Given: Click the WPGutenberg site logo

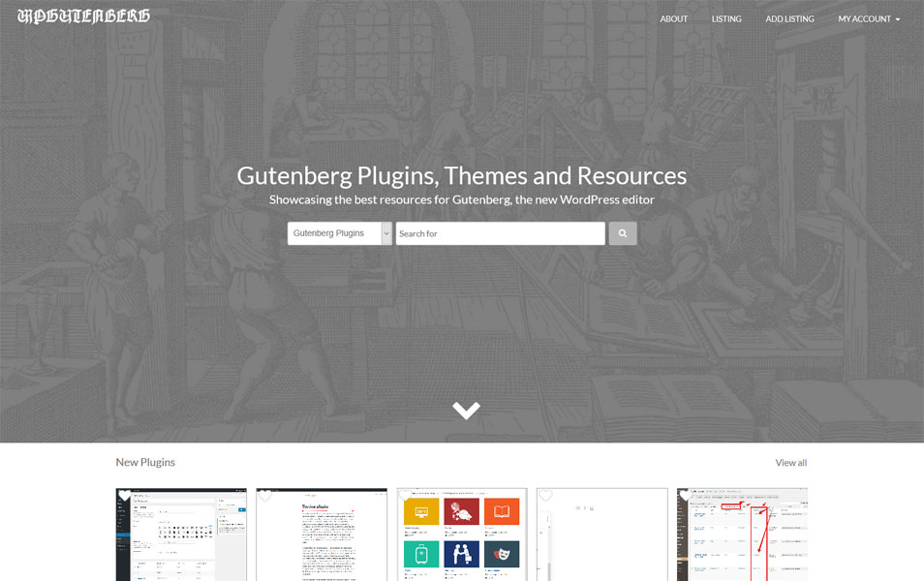Looking at the screenshot, I should point(83,15).
